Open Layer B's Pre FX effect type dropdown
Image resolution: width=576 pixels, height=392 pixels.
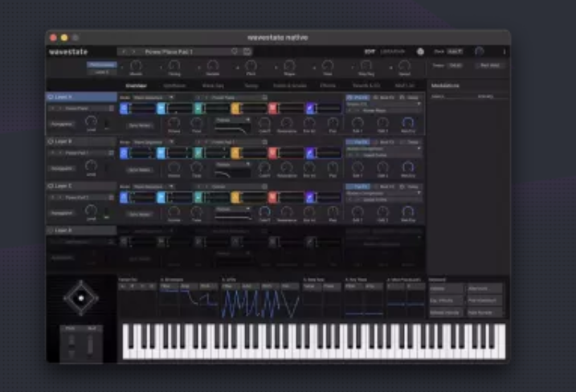(383, 149)
